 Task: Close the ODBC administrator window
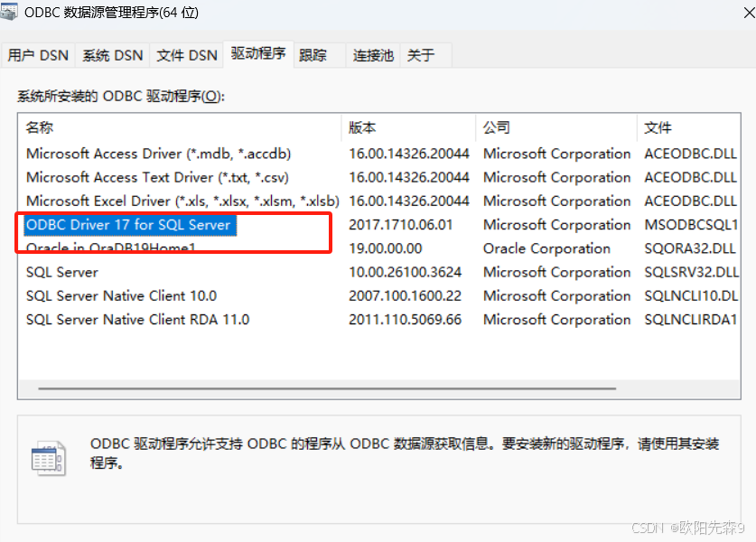tap(750, 13)
